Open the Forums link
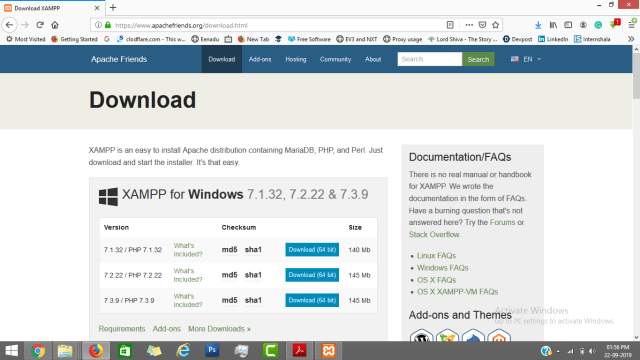The height and width of the screenshot is (360, 640). 502,222
